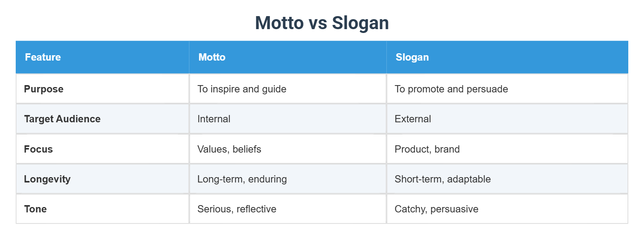Viewport: 644px width, 240px height.
Task: Click the Purpose row label
Action: [44, 89]
